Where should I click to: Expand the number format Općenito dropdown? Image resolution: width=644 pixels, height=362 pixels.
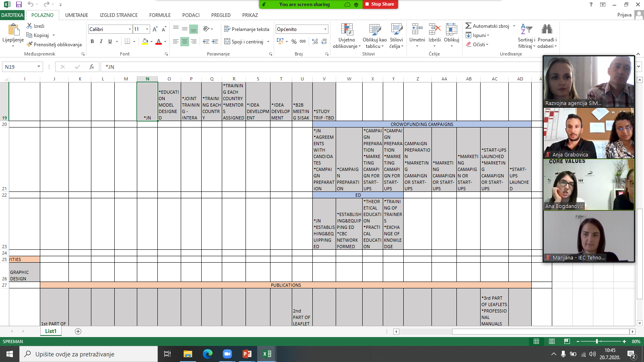click(x=325, y=29)
